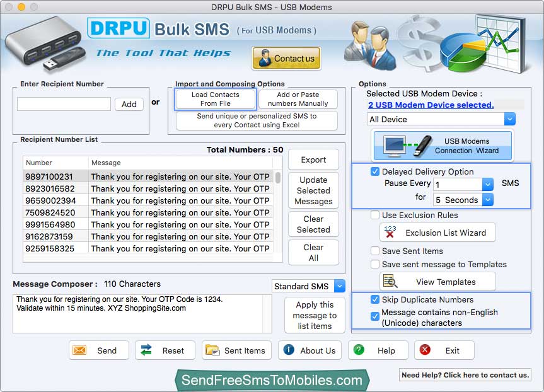
Task: Click the Exclusion List Wizard 123 icon
Action: pyautogui.click(x=390, y=232)
